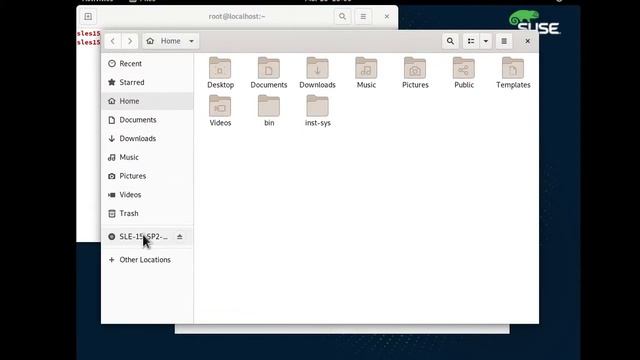This screenshot has width=640, height=360.
Task: Select the Public folder
Action: pyautogui.click(x=464, y=73)
